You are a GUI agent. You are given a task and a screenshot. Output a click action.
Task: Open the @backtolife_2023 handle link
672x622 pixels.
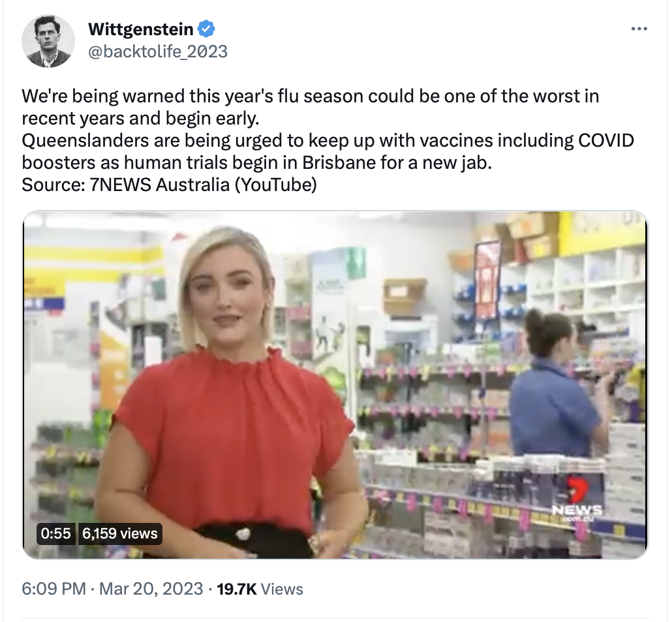click(158, 52)
